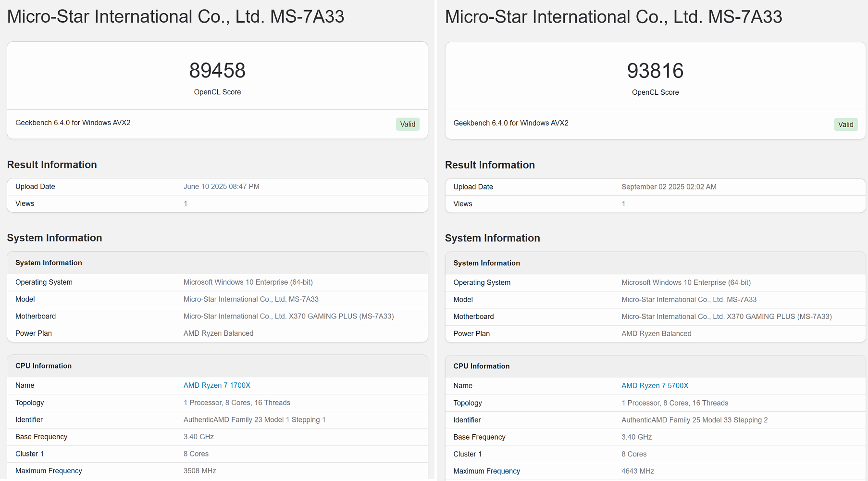
Task: Click right Operating System Windows 10 Enterprise value
Action: point(686,283)
